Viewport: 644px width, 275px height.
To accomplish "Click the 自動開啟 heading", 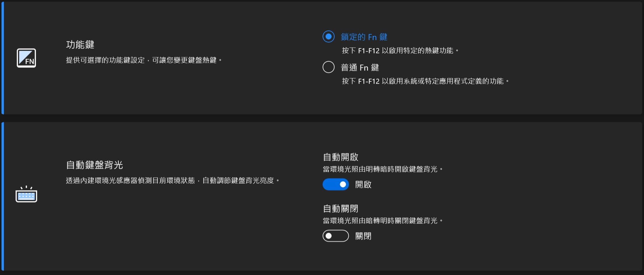I will coord(341,157).
